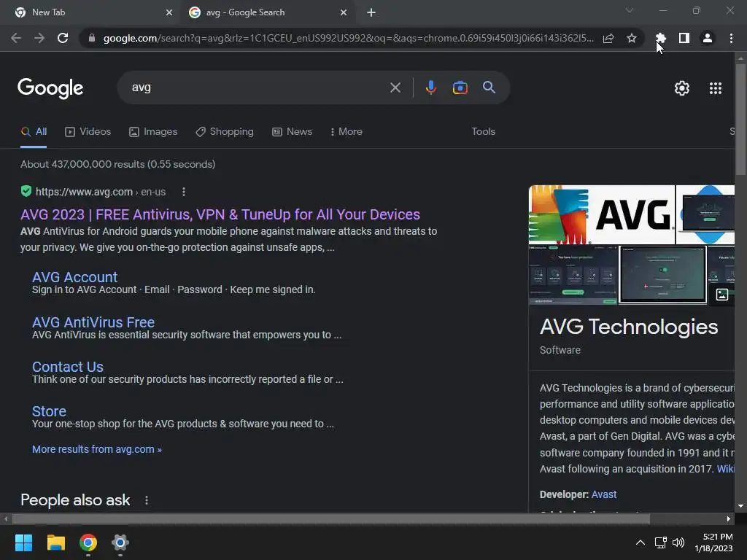Open three-dot options beside People also ask
Screen dimensions: 747x560
pyautogui.click(x=146, y=500)
